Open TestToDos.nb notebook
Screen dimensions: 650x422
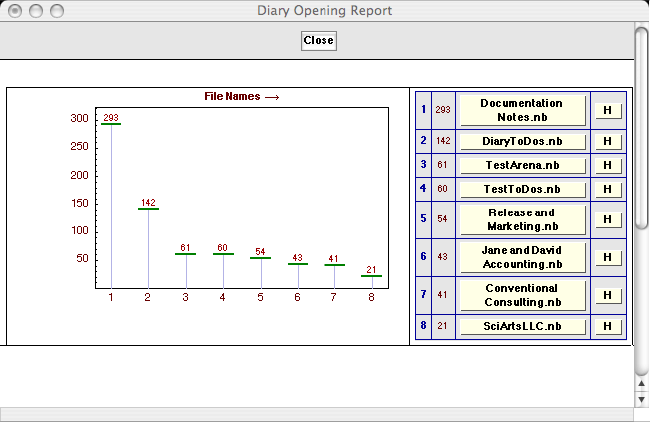[522, 188]
